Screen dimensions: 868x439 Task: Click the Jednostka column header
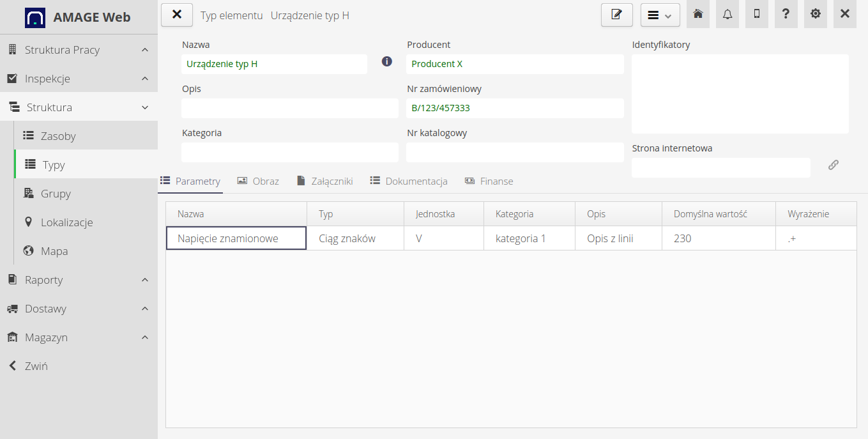(x=444, y=214)
